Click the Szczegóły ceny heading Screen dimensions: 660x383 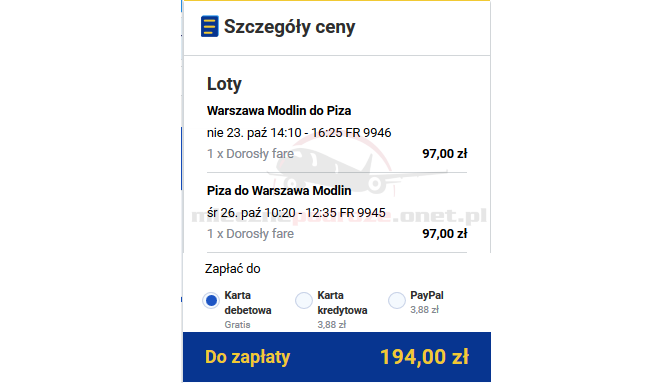point(290,27)
